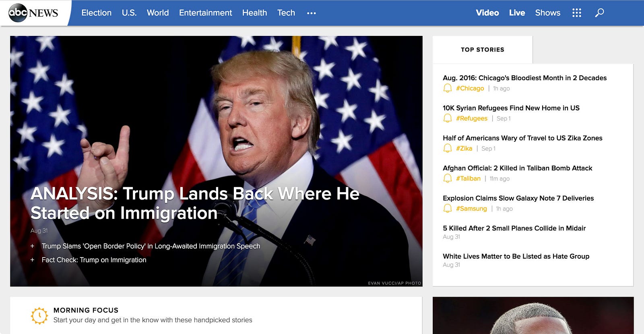Follow the #Chicago hashtag
This screenshot has height=334, width=644.
click(x=470, y=88)
